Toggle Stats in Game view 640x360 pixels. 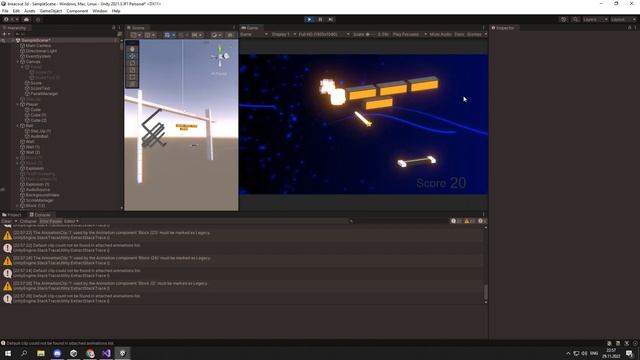459,35
